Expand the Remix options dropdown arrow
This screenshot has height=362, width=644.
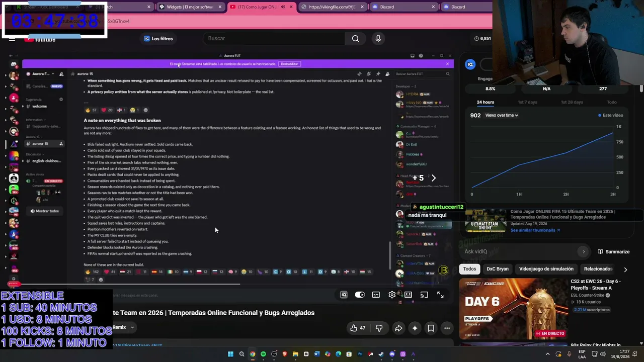[132, 327]
